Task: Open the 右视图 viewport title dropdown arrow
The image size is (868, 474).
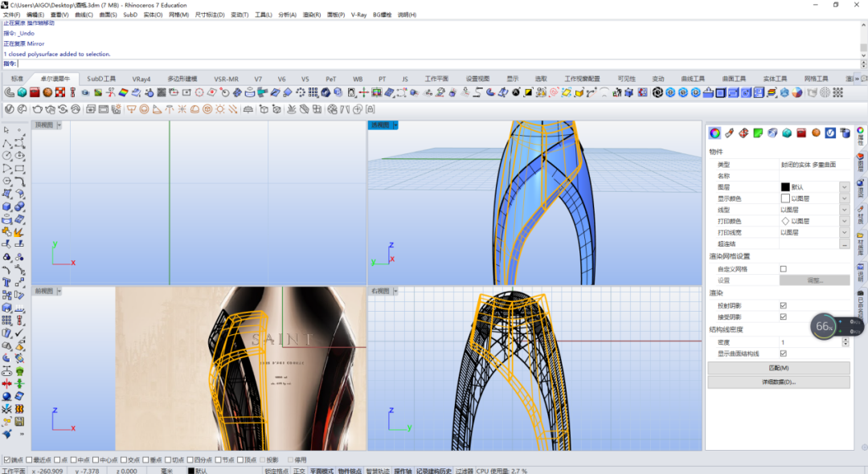Action: pyautogui.click(x=395, y=291)
